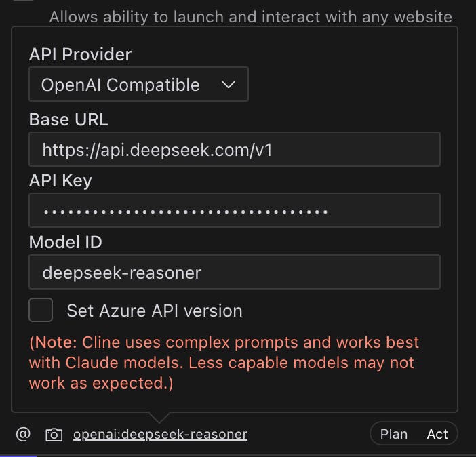
Task: Click the Base URL label
Action: point(68,119)
